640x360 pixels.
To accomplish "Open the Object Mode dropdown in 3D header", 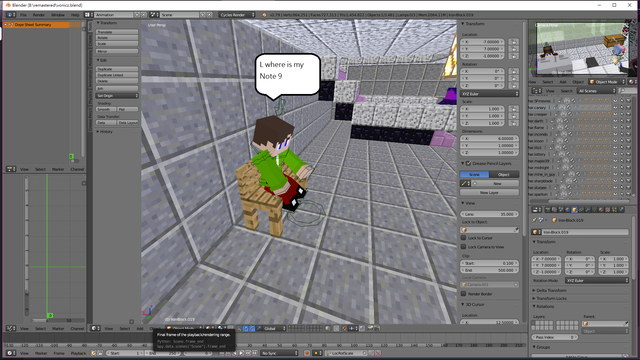I will [x=184, y=328].
